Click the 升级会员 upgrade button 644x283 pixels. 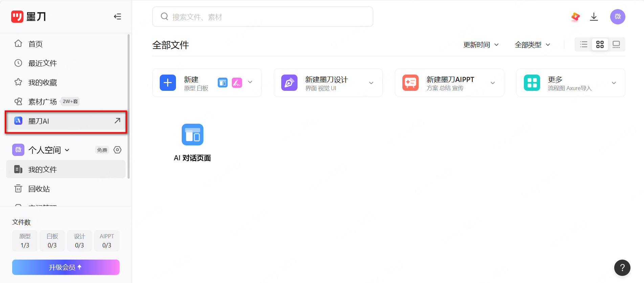click(x=66, y=267)
